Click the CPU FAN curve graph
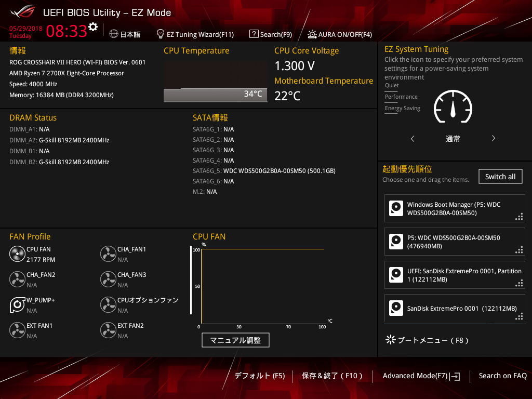The height and width of the screenshot is (399, 532). 263,286
